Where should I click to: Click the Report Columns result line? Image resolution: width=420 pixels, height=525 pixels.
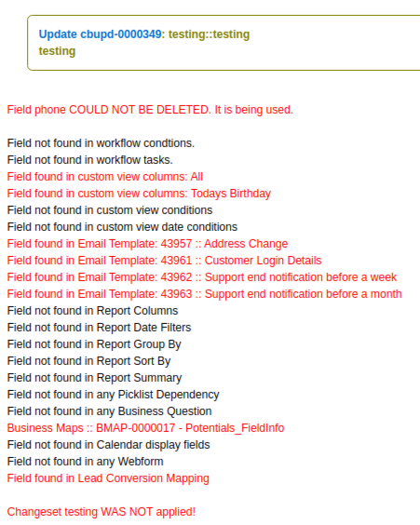click(x=92, y=310)
